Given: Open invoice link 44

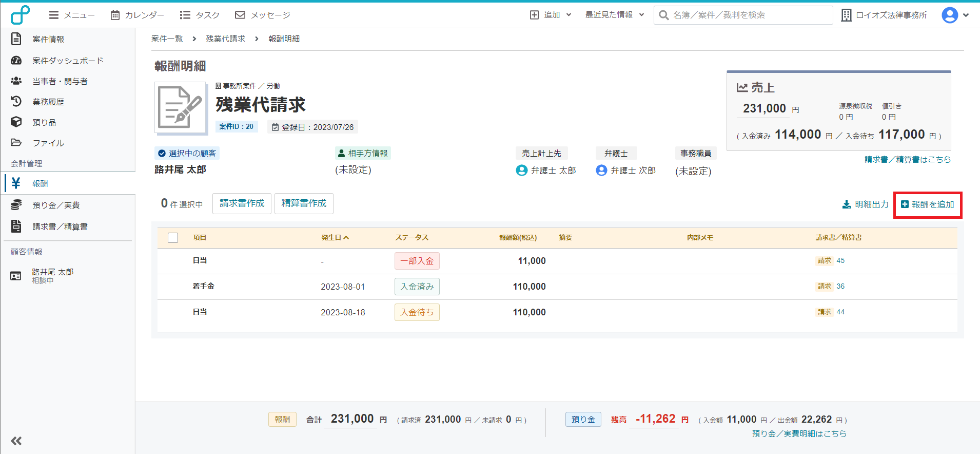Looking at the screenshot, I should click(x=840, y=312).
